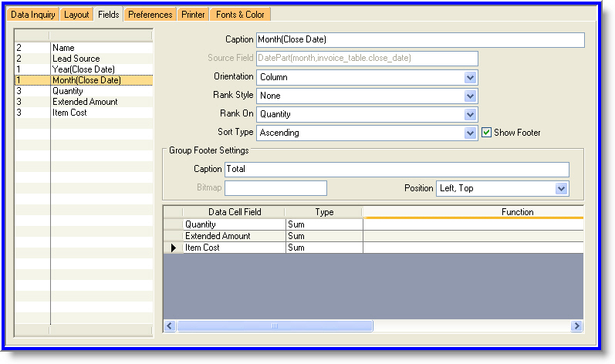
Task: Open the Layout tab
Action: pyautogui.click(x=76, y=15)
